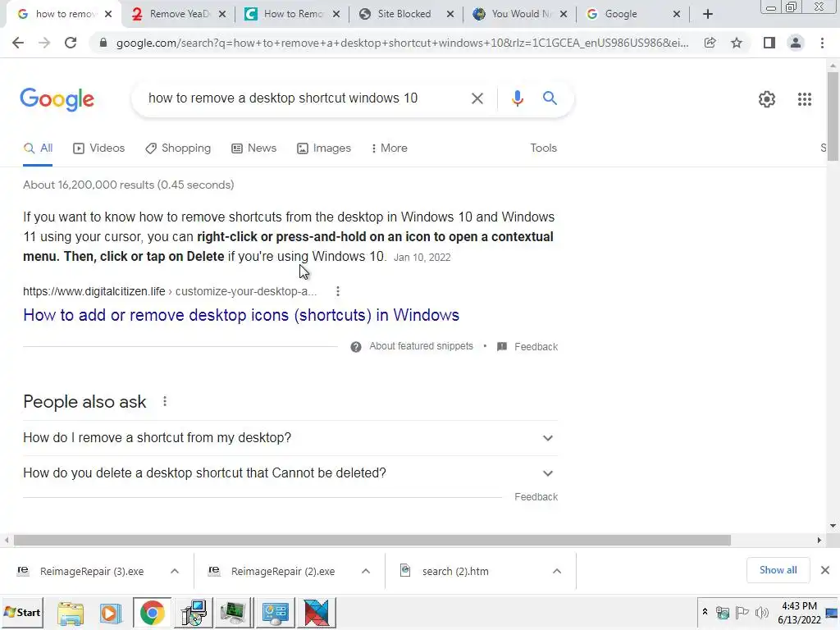Click the browser forward arrow

click(44, 43)
